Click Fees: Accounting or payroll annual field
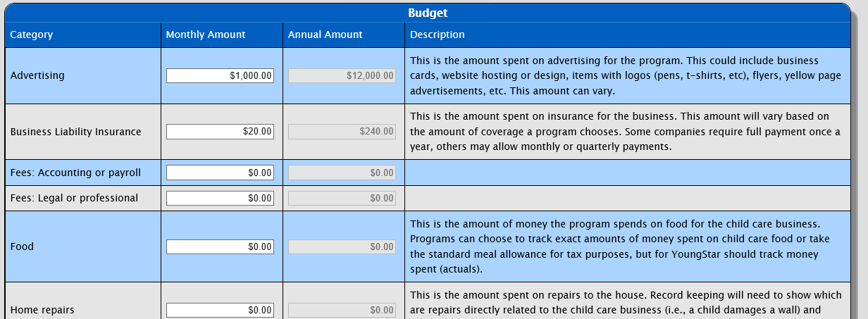The image size is (868, 319). [x=342, y=173]
